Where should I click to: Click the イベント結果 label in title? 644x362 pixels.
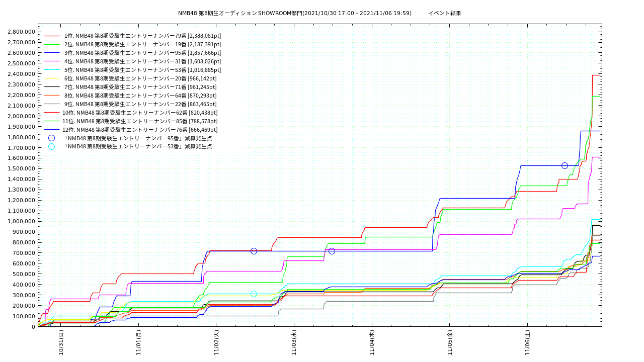pyautogui.click(x=444, y=13)
